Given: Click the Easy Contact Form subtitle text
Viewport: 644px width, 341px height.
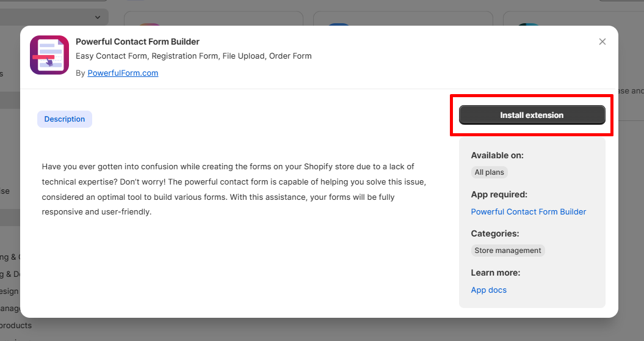Looking at the screenshot, I should pyautogui.click(x=194, y=56).
